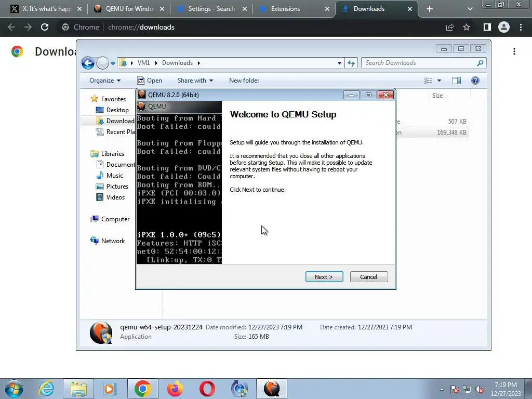Launch Opera from taskbar

(x=207, y=389)
